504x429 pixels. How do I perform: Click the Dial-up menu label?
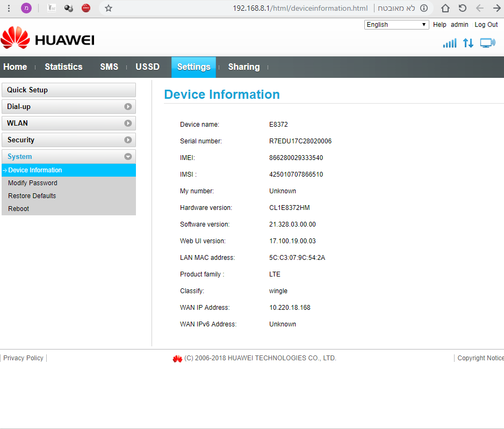[x=19, y=107]
